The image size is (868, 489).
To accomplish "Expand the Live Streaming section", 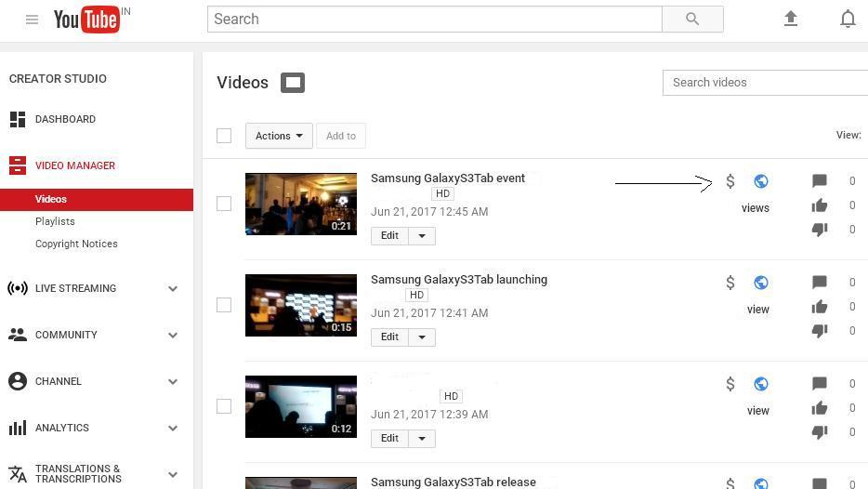I will point(173,288).
